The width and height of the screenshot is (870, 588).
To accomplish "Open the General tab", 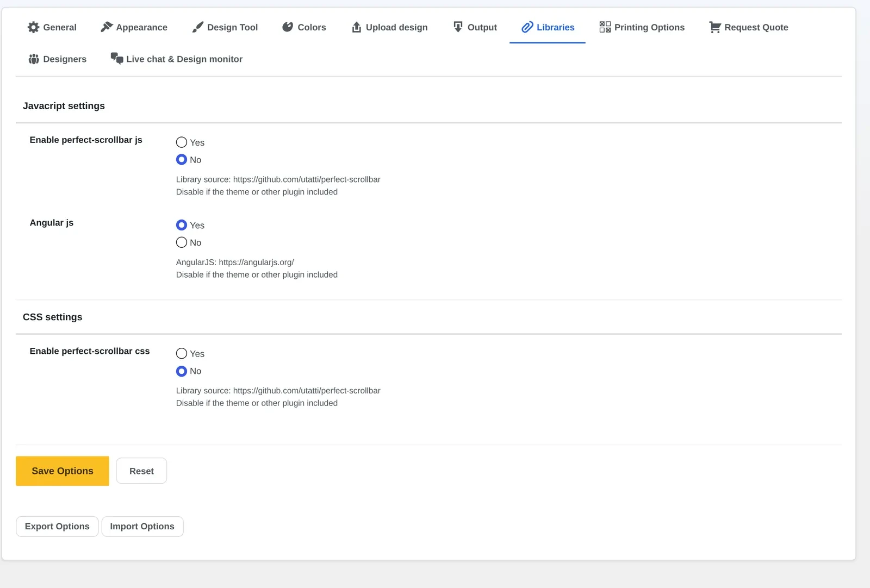I will click(52, 27).
